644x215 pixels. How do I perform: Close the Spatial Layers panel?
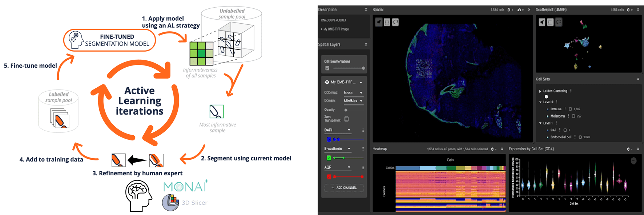click(x=366, y=44)
